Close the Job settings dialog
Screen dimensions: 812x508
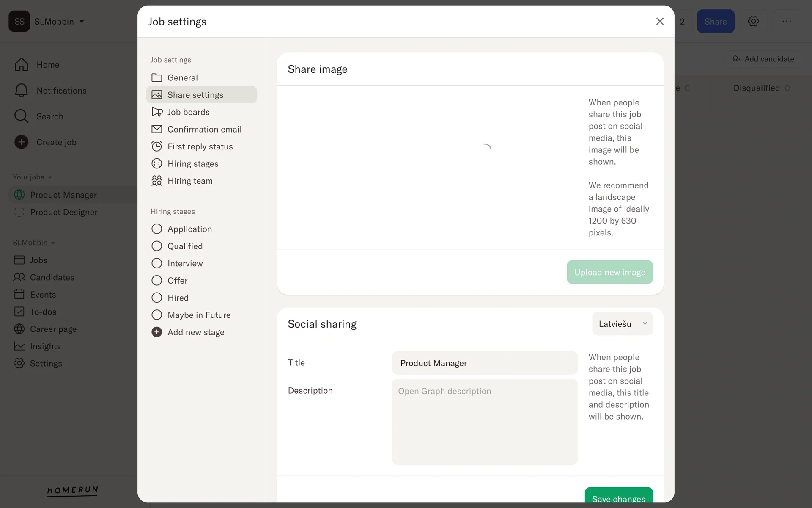tap(659, 22)
